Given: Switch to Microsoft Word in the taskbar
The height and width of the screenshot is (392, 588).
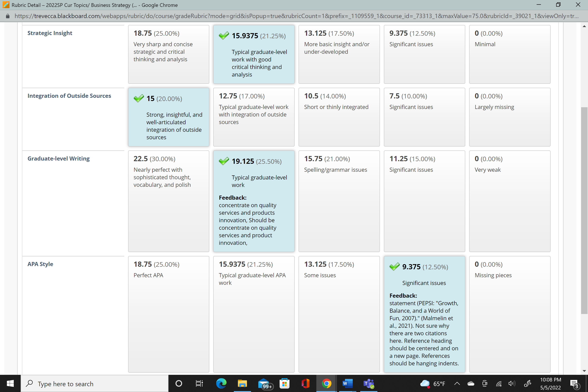Looking at the screenshot, I should (347, 383).
